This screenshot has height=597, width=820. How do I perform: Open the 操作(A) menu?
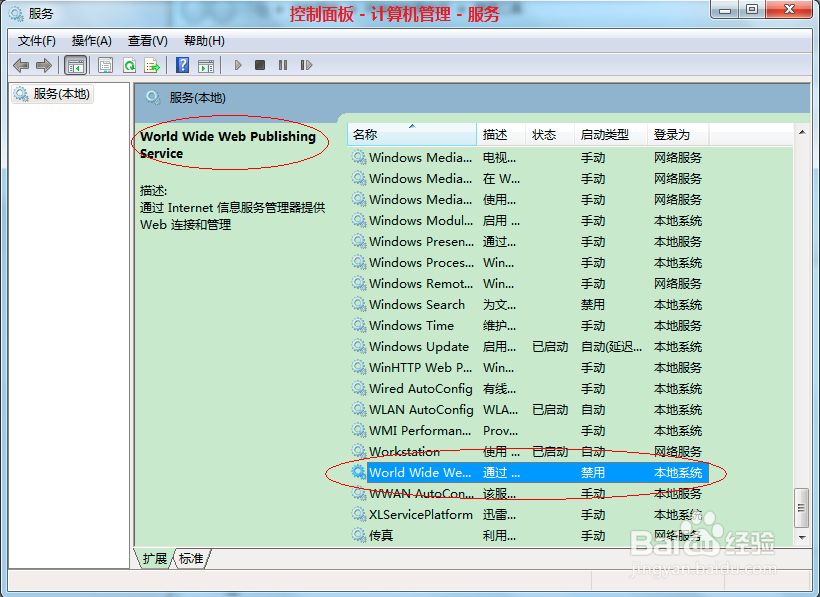click(x=92, y=41)
